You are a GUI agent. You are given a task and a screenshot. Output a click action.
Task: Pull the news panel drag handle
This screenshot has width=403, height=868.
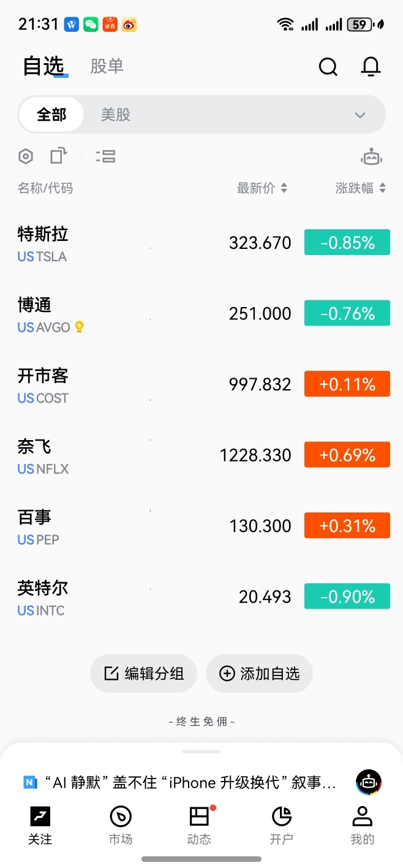pos(201,751)
